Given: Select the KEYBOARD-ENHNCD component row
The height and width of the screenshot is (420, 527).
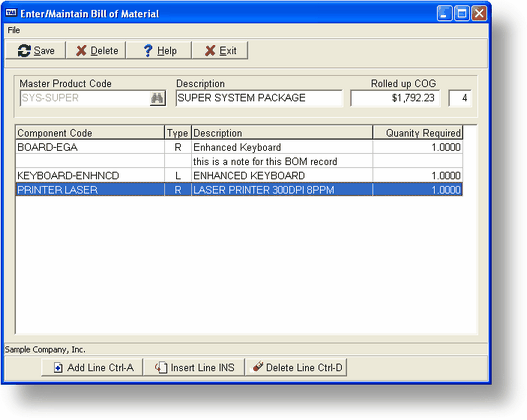Looking at the screenshot, I should tap(239, 175).
